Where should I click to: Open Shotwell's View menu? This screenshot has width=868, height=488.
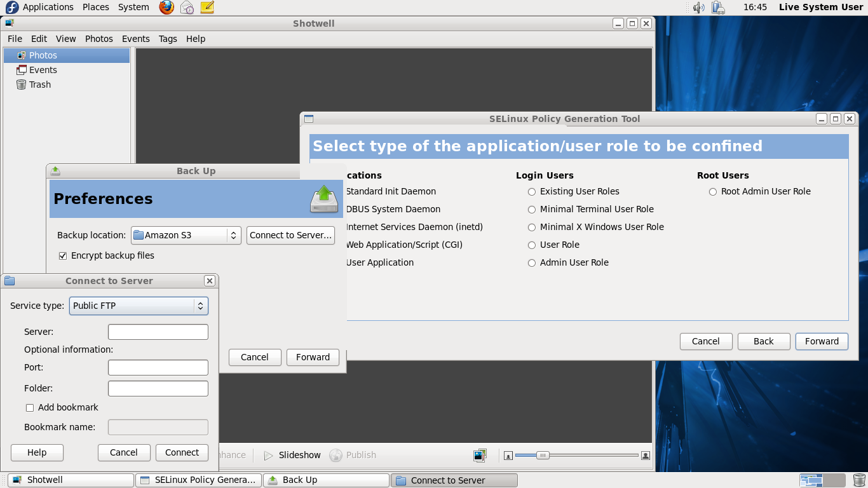click(x=66, y=39)
